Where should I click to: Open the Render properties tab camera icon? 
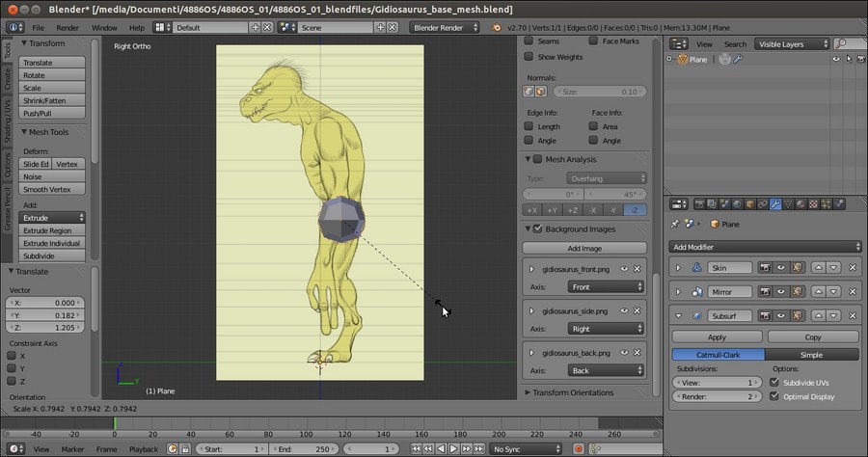click(699, 204)
